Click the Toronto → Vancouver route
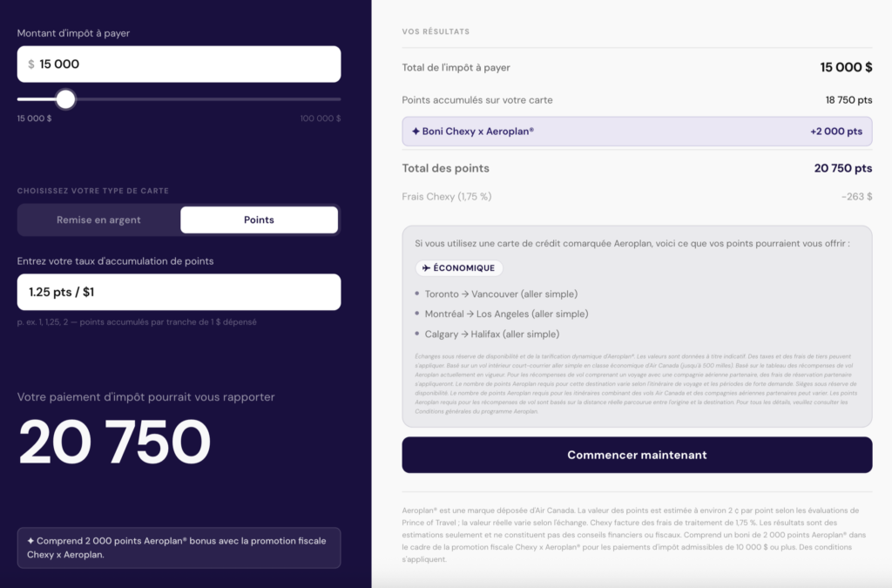This screenshot has height=588, width=892. (x=501, y=294)
